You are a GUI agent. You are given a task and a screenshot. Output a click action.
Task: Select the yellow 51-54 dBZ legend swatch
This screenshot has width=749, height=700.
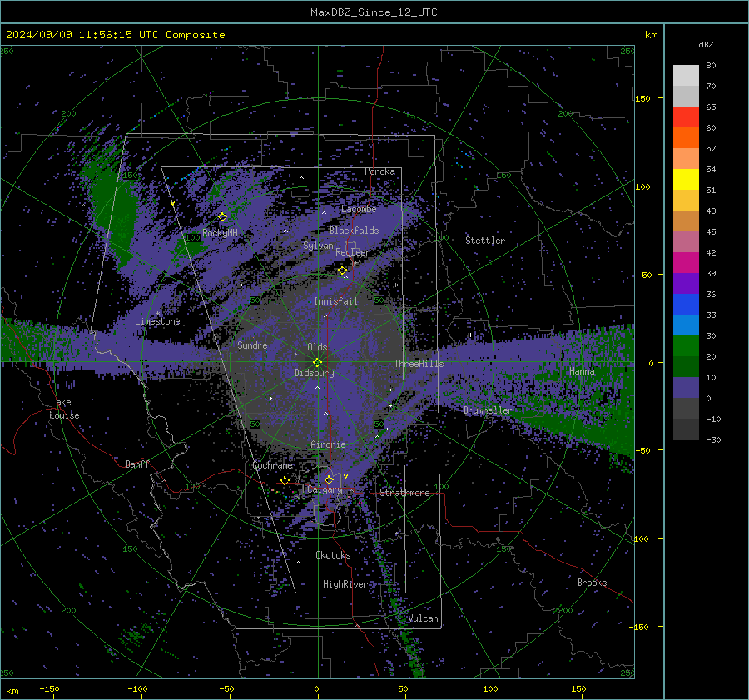[686, 179]
